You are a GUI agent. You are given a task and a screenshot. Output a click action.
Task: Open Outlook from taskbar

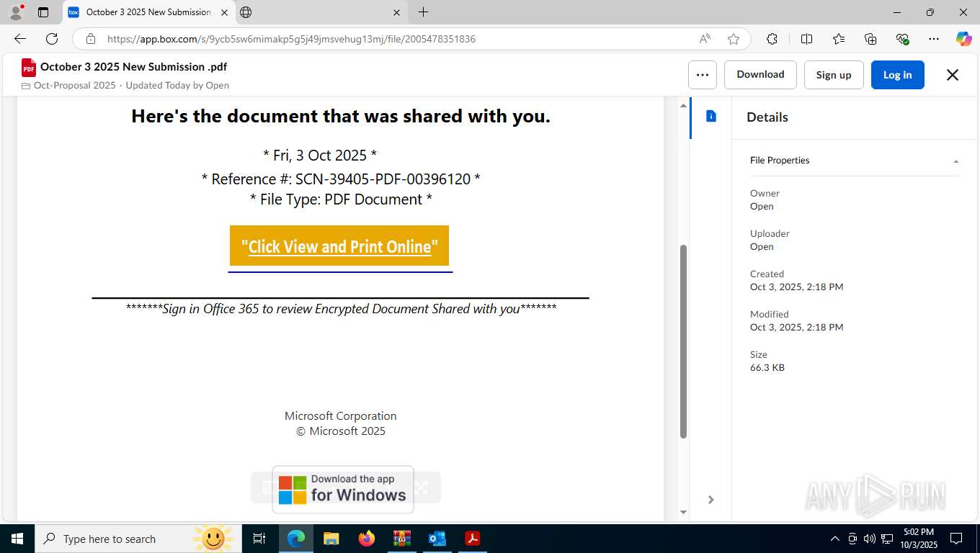(x=437, y=539)
